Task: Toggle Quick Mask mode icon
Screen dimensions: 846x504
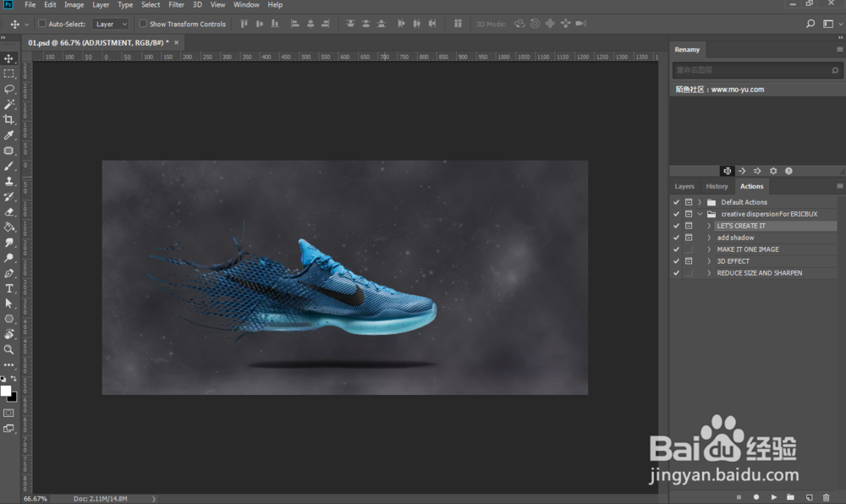Action: [8, 413]
